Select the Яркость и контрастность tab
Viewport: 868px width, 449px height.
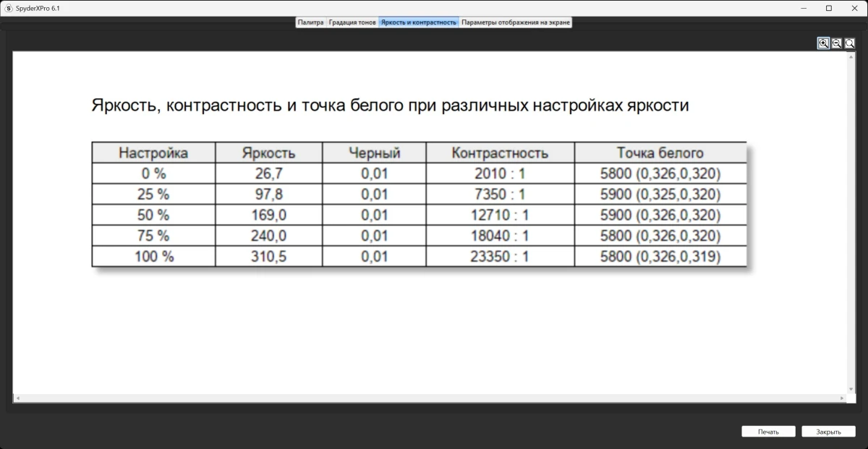(x=418, y=22)
